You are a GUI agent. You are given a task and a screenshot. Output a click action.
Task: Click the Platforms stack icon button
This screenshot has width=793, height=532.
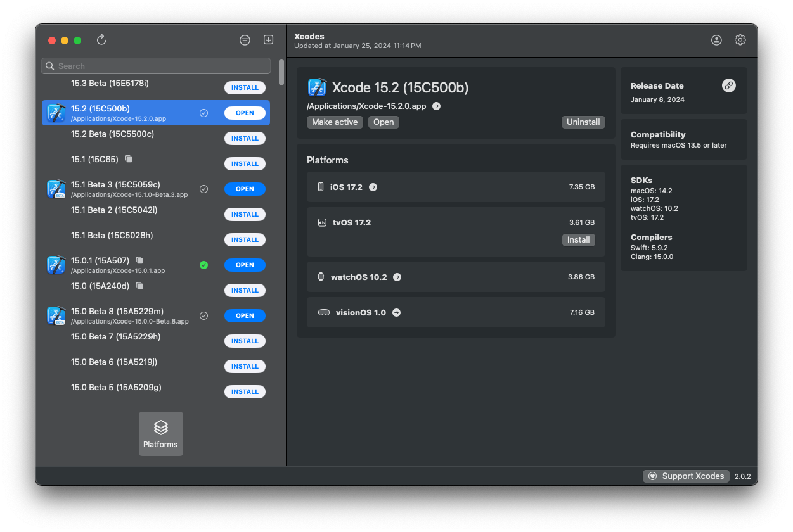(x=161, y=434)
